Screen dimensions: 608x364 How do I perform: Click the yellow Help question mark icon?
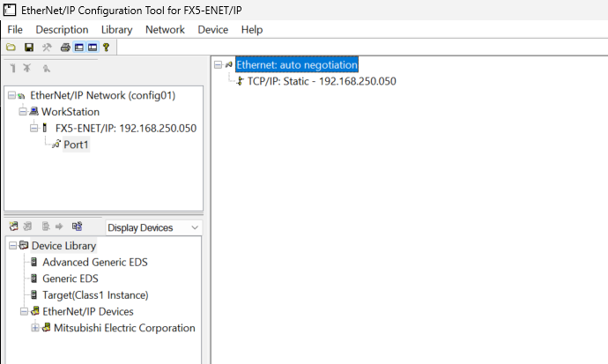coord(106,47)
